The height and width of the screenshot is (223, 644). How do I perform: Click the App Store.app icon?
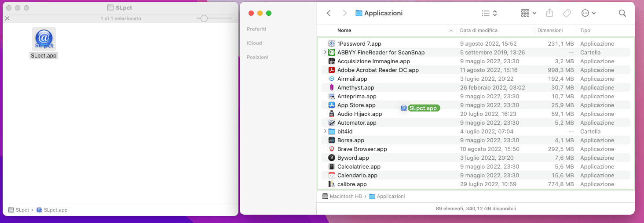[x=332, y=105]
